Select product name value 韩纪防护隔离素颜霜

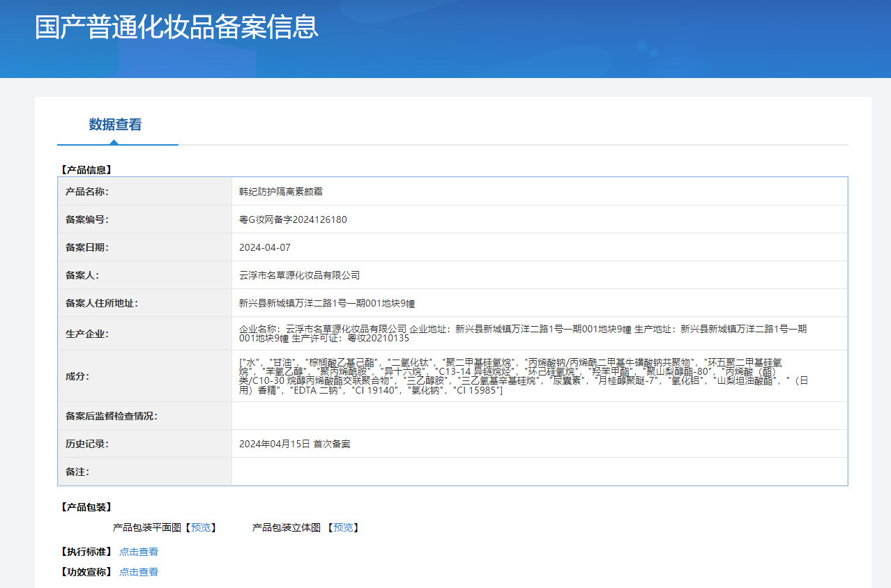click(281, 192)
